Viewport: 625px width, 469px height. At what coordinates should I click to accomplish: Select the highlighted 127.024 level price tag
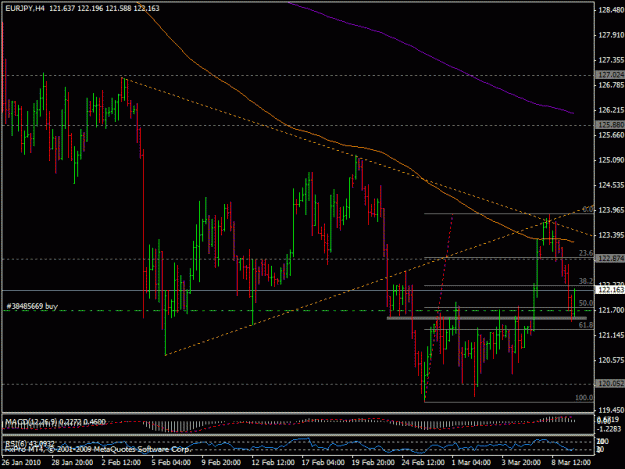pos(610,75)
